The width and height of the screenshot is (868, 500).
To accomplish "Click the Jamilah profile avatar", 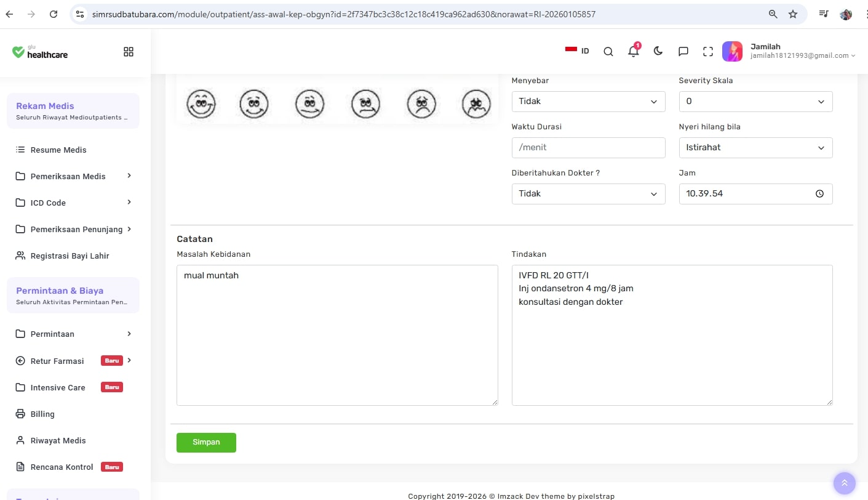I will click(x=732, y=51).
